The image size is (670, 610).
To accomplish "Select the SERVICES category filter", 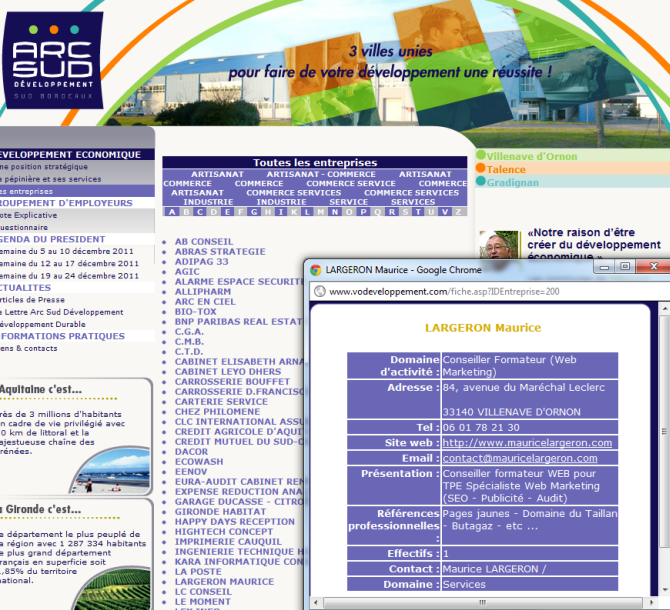I will pyautogui.click(x=413, y=202).
